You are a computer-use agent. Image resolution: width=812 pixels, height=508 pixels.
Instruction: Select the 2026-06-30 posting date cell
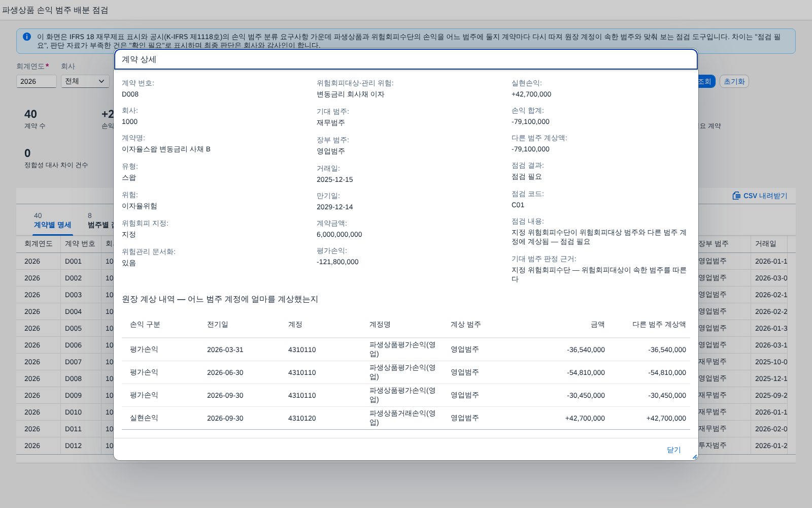pos(225,372)
